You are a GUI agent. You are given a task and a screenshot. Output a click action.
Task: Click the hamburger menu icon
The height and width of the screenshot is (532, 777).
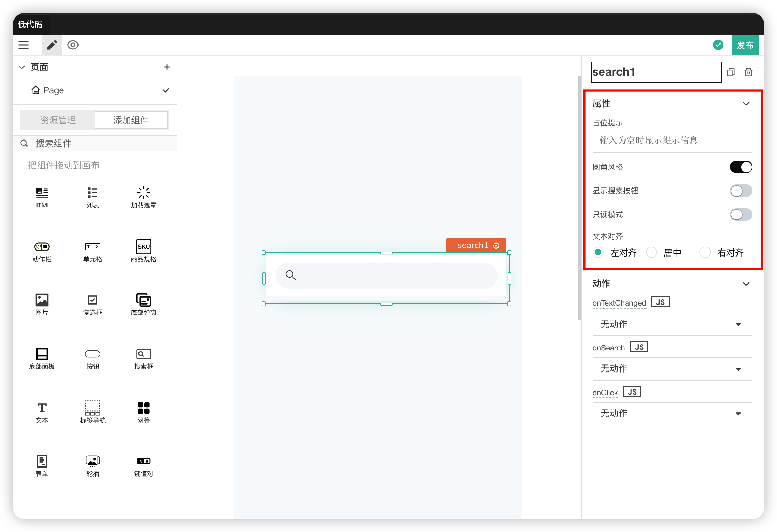(23, 45)
